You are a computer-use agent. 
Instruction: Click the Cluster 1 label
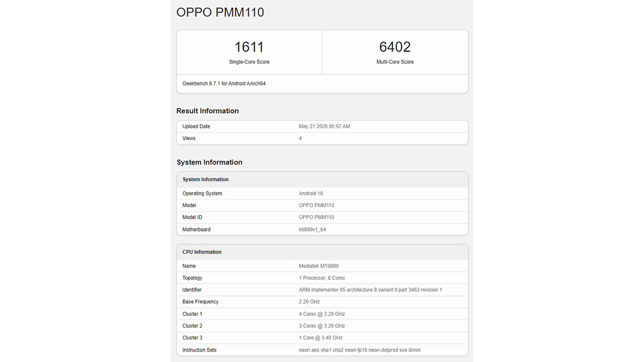193,314
